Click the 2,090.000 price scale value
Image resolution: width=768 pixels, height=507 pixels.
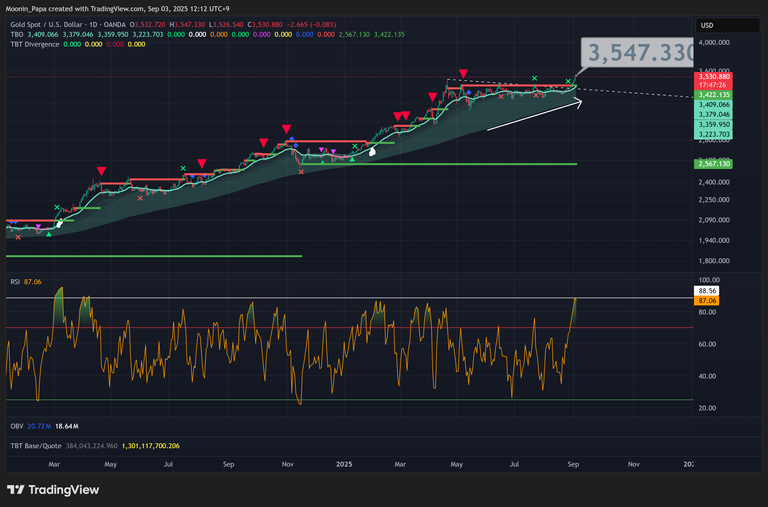click(714, 220)
